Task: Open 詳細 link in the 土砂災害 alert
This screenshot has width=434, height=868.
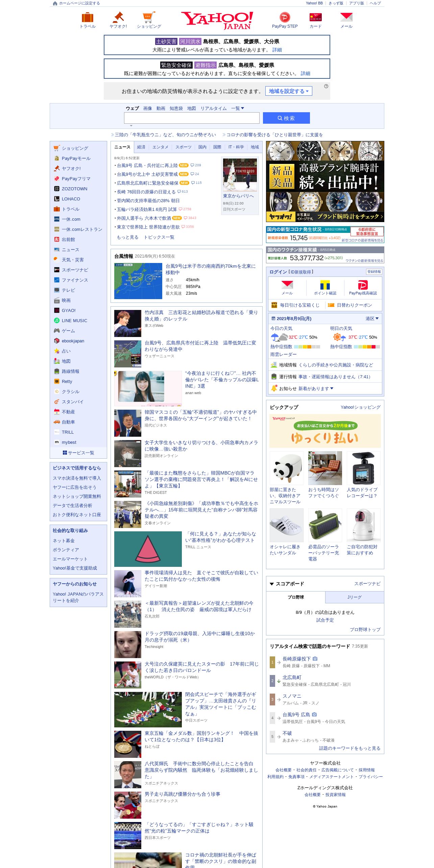Action: tap(277, 50)
